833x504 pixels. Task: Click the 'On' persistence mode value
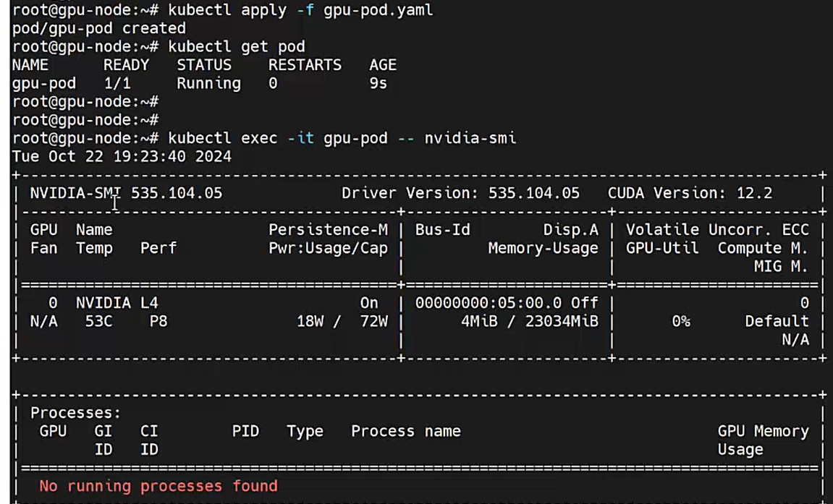coord(369,303)
